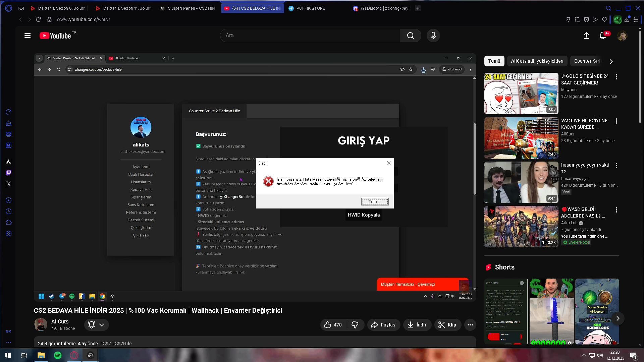Switch to Dexter 1. Sezon 6. Bölüm tab
Screen dimensions: 644x362
(x=58, y=8)
